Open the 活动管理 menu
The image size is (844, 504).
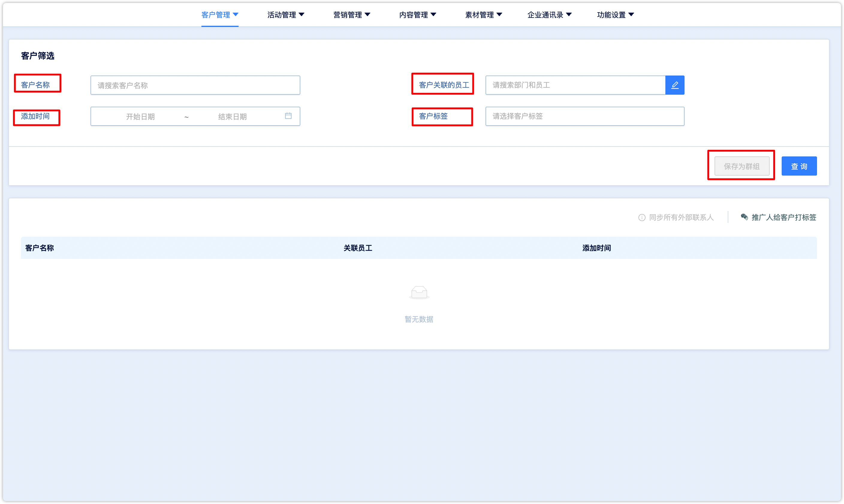[286, 15]
